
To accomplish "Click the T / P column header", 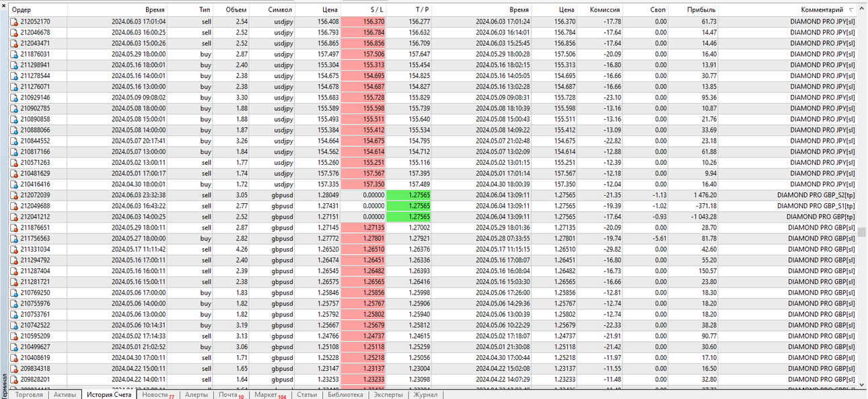I will [410, 10].
